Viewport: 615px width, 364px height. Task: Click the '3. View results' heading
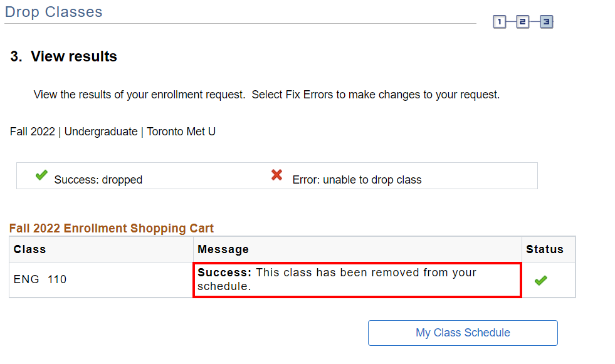pos(64,56)
